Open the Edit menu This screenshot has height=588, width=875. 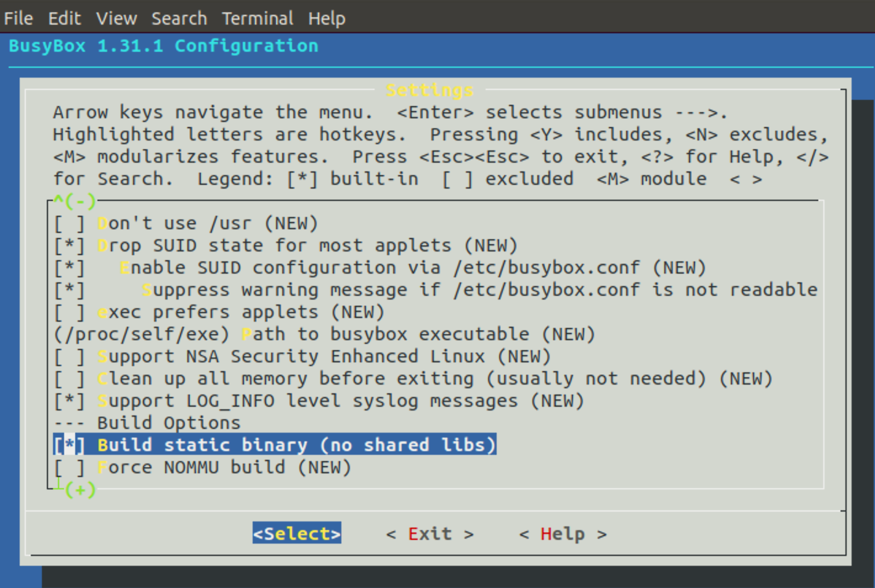point(65,18)
